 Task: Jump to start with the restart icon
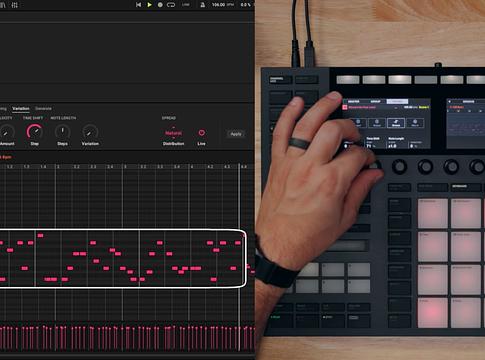pos(138,5)
